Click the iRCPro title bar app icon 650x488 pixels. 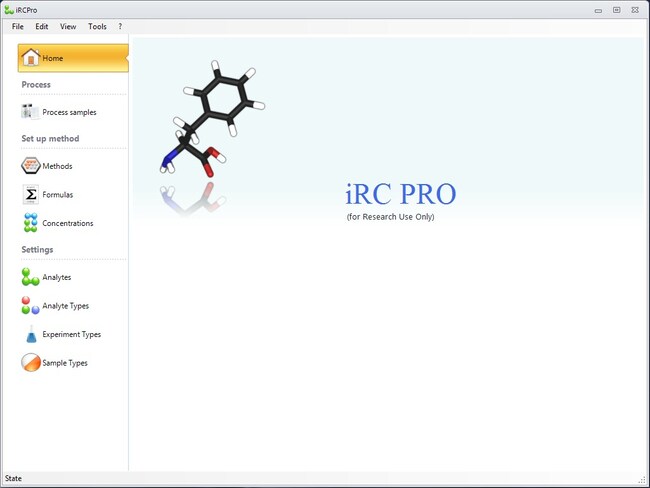tap(8, 9)
